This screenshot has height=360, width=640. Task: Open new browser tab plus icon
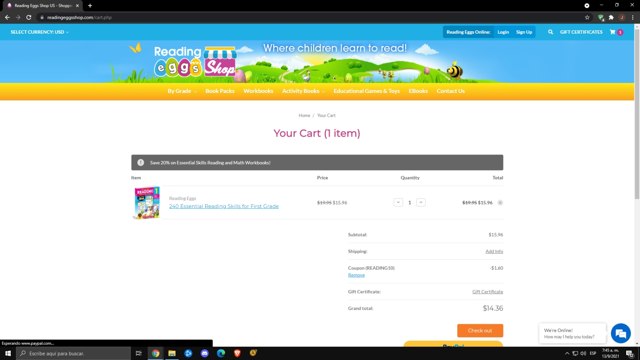pos(90,6)
